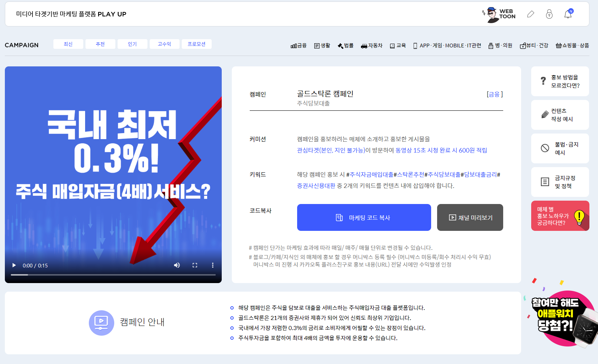
Task: Open 홍보 방법을 모르겠다면? help card
Action: pyautogui.click(x=560, y=81)
